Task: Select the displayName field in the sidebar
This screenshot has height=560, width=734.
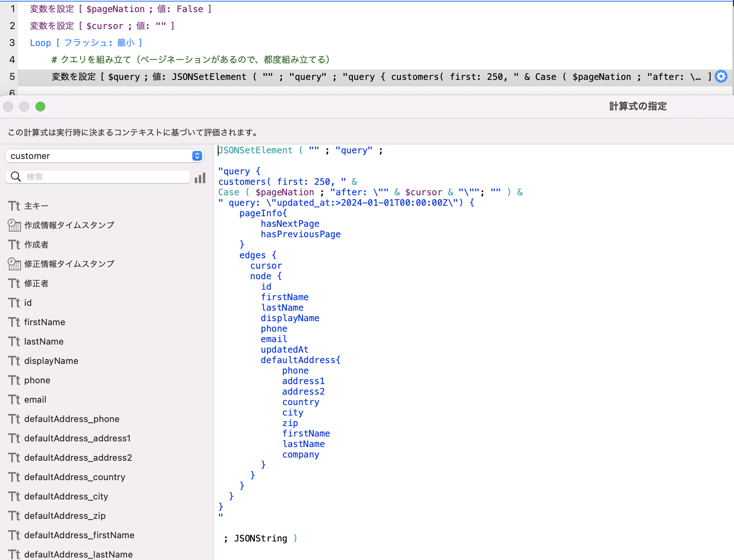Action: pyautogui.click(x=51, y=360)
